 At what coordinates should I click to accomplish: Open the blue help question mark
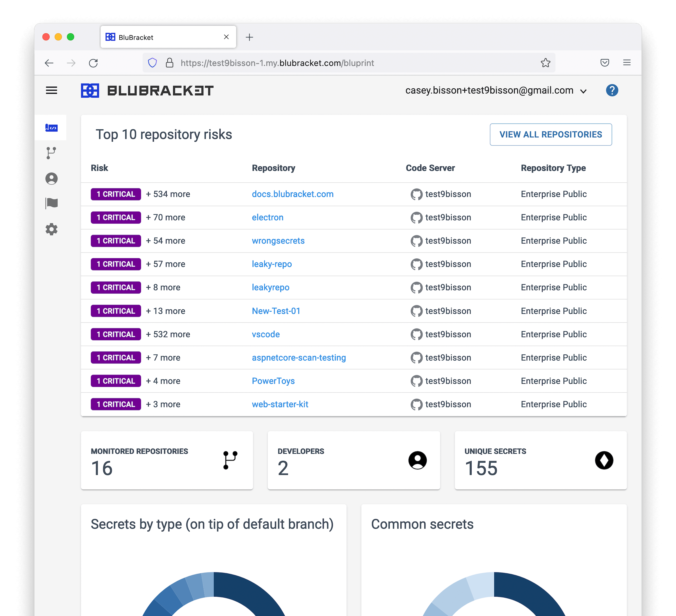[612, 90]
